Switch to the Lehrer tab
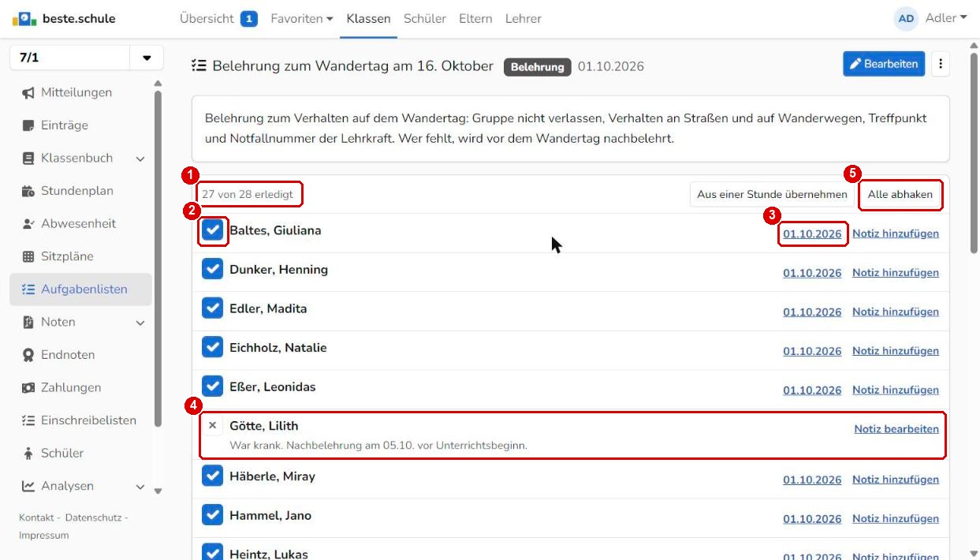 [524, 18]
